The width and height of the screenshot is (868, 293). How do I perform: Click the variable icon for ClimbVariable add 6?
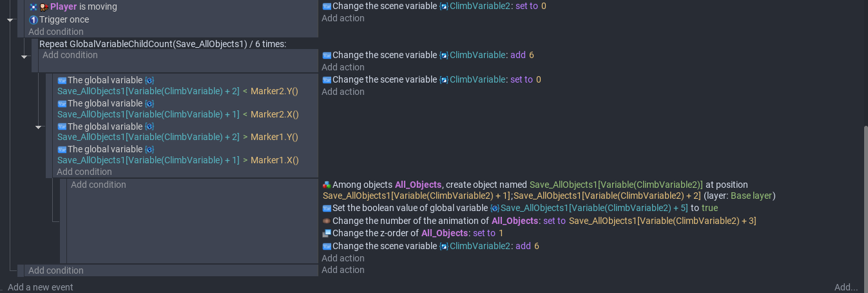tap(327, 56)
